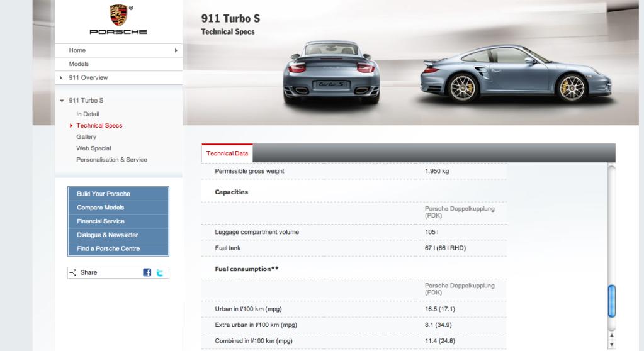Click the Share label
This screenshot has width=644, height=351.
pyautogui.click(x=89, y=272)
